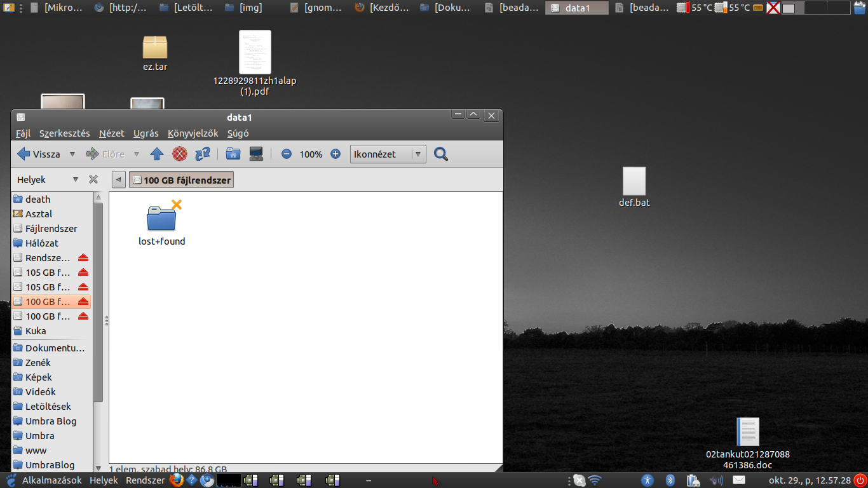868x488 pixels.
Task: Click the Vissza back button
Action: [39, 154]
